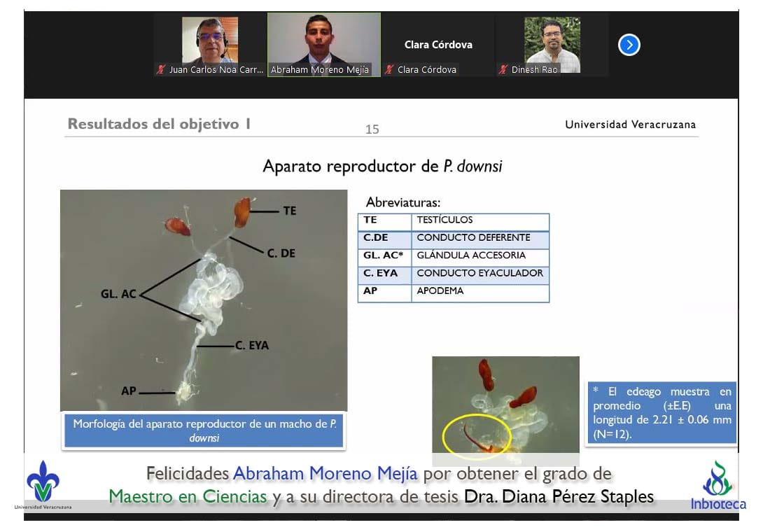Click the CONDUCTO EYACULADOR table cell
This screenshot has height=532, width=763.
pos(479,274)
